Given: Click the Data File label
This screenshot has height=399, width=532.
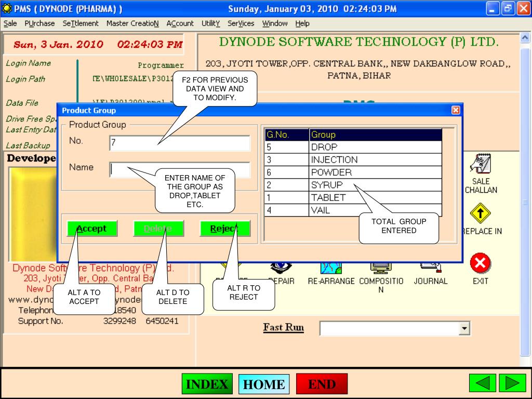Looking at the screenshot, I should coord(22,103).
